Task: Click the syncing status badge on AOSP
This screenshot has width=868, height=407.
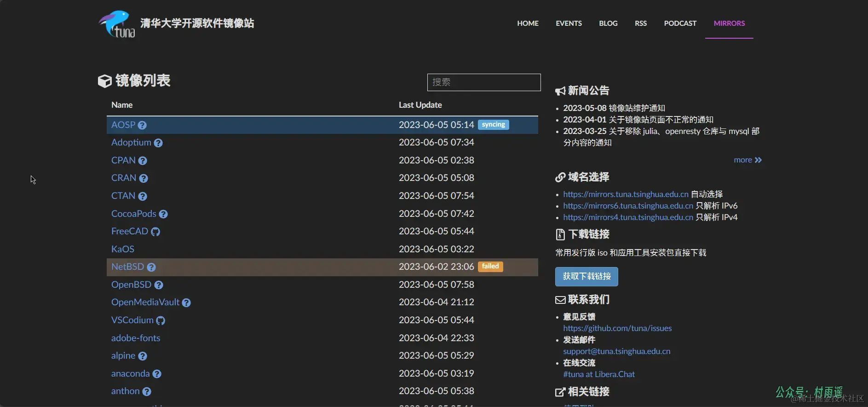Action: point(494,125)
